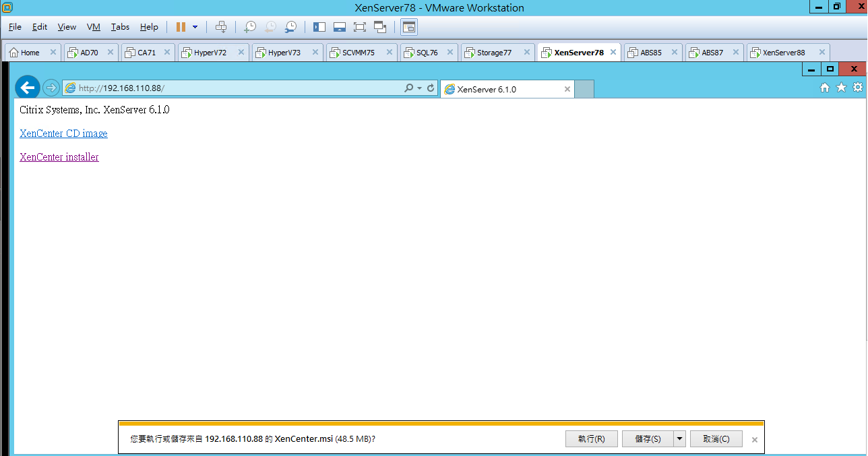This screenshot has width=868, height=456.
Task: Switch to the ABS85 tab
Action: coord(652,53)
